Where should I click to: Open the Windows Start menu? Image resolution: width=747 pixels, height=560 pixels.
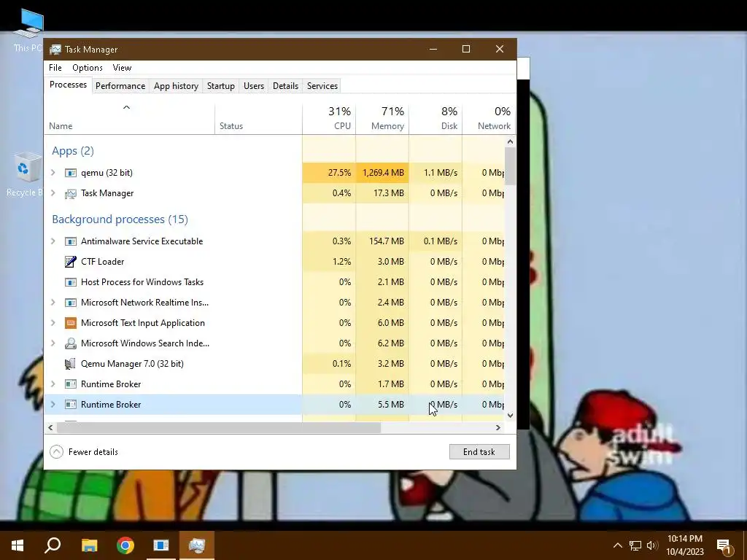(x=18, y=545)
